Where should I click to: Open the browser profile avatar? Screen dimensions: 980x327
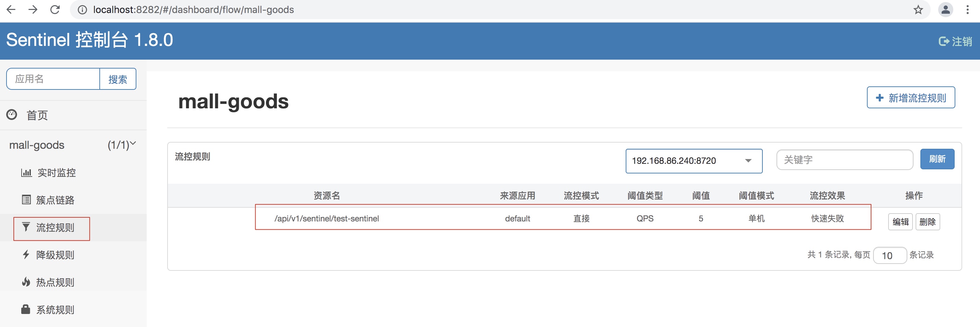point(945,10)
